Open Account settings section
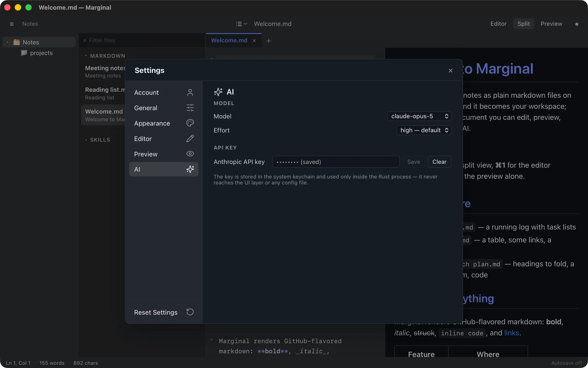The height and width of the screenshot is (368, 588). pos(164,92)
